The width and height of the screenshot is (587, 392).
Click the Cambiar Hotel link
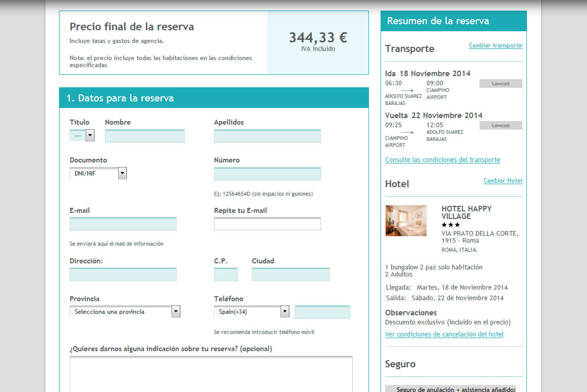(x=503, y=181)
